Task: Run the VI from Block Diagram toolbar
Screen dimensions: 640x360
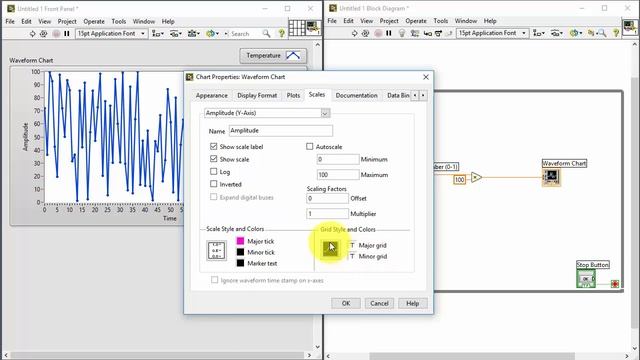Action: point(354,33)
